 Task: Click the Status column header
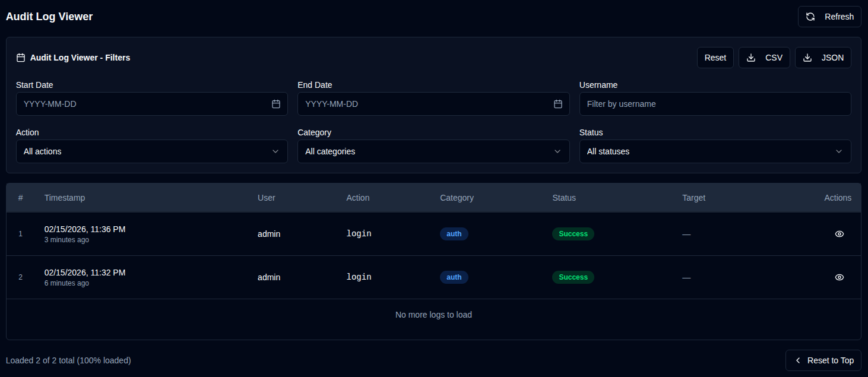pos(564,198)
